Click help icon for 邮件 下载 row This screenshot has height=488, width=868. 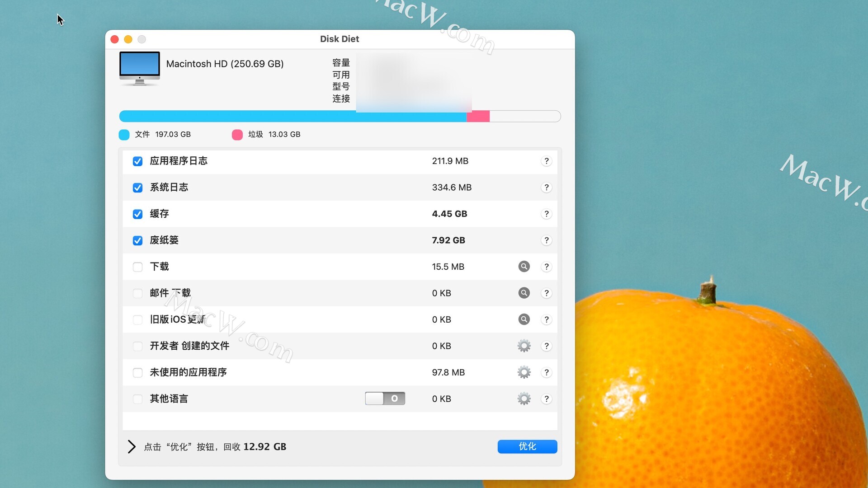pos(546,293)
